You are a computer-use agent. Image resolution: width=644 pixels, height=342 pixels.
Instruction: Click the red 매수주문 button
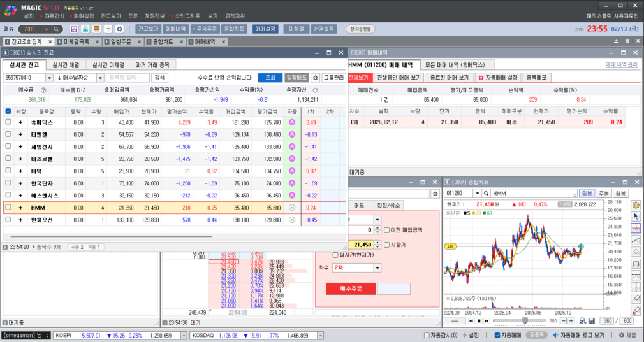click(x=350, y=289)
